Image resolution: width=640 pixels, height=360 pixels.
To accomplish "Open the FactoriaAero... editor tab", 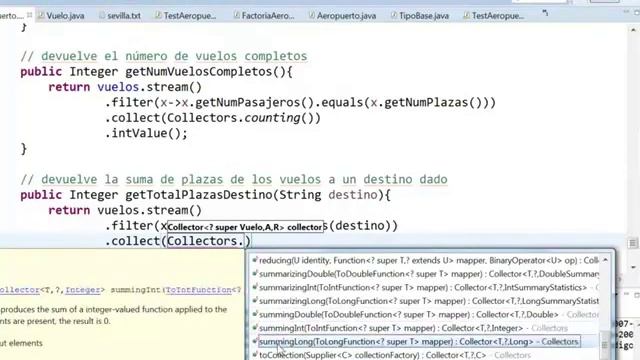I will click(x=263, y=16).
